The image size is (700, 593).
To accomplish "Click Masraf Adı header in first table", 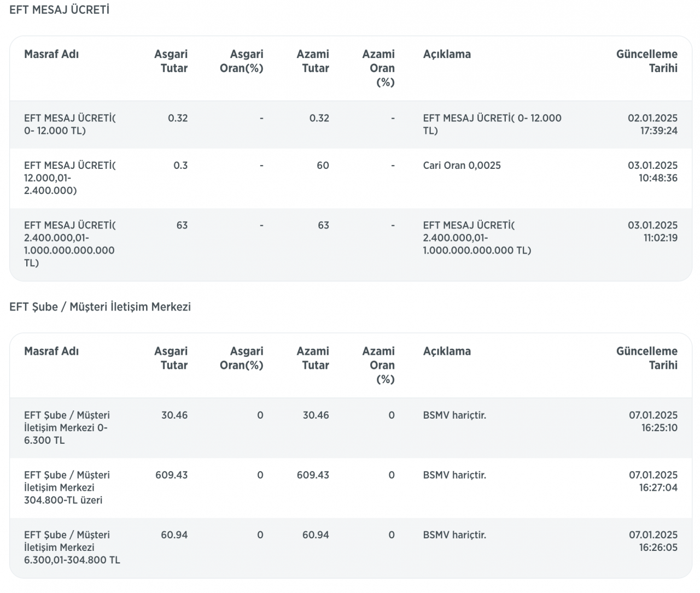I will (x=51, y=54).
